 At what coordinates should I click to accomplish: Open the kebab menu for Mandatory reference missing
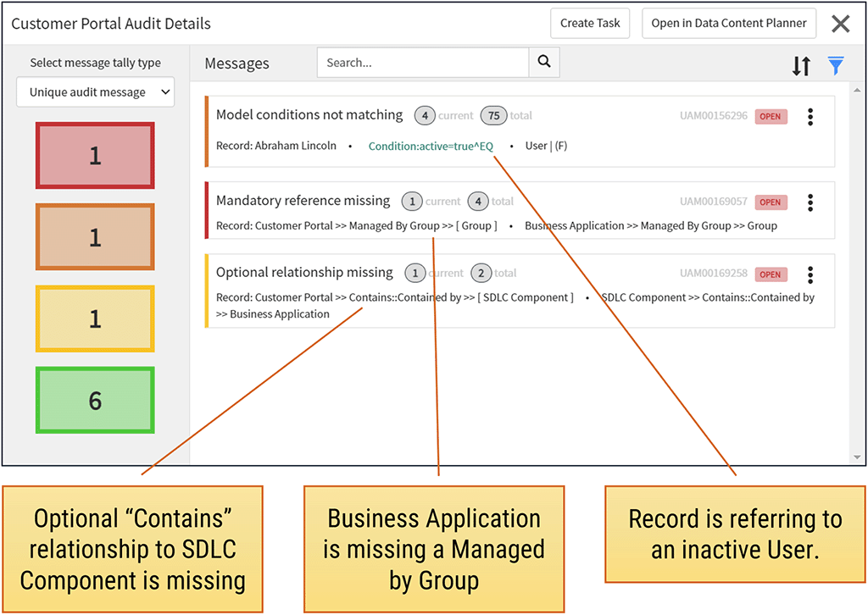click(810, 202)
